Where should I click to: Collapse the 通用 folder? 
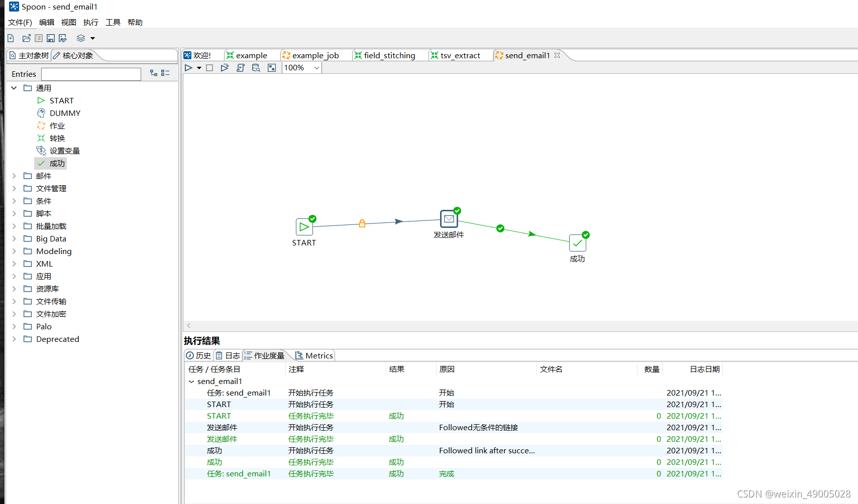pos(14,88)
